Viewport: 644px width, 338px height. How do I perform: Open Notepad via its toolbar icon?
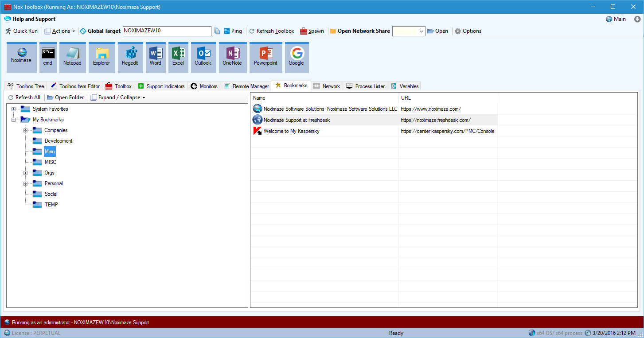point(72,57)
